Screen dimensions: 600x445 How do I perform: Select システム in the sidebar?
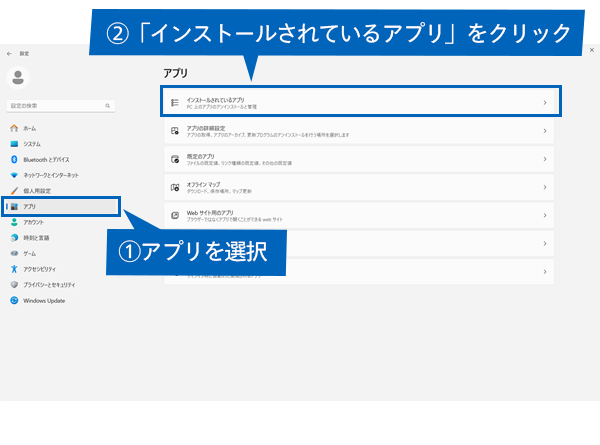31,144
